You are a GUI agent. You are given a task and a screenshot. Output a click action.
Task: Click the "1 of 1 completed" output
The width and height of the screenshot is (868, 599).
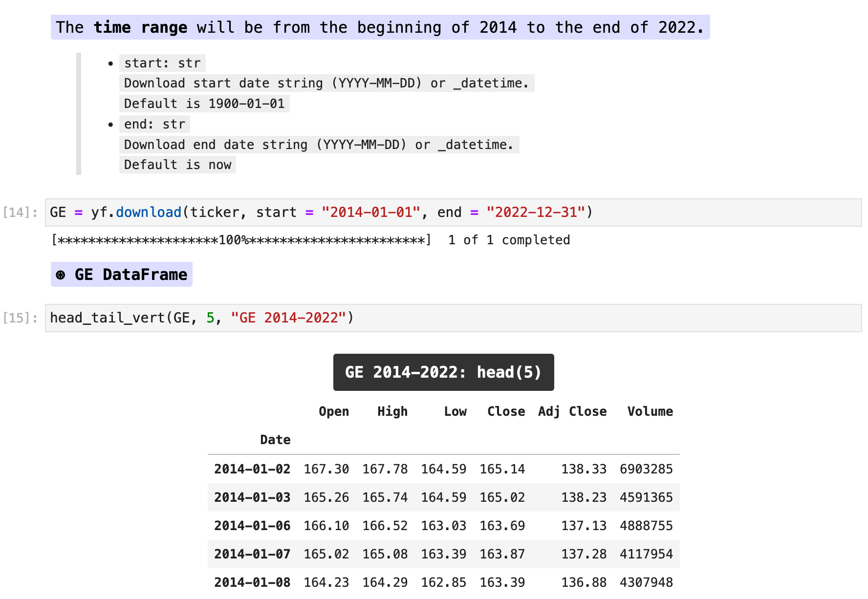tap(509, 240)
